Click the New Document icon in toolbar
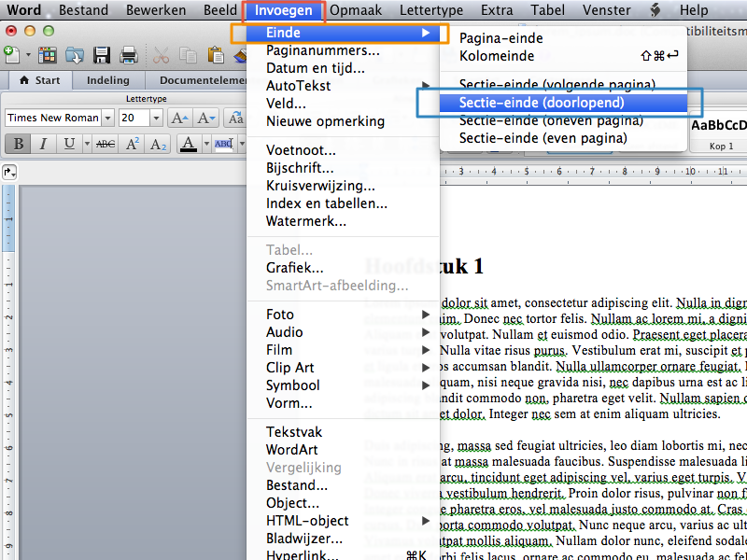747x560 pixels. pyautogui.click(x=11, y=55)
